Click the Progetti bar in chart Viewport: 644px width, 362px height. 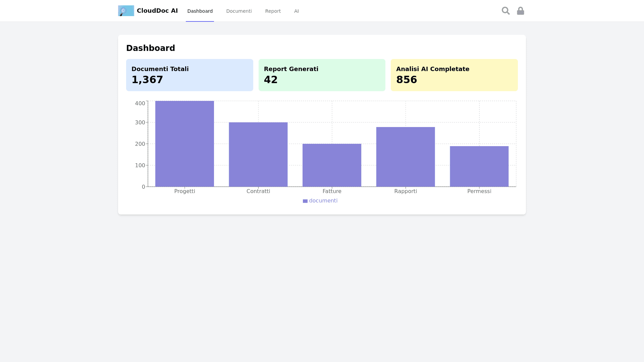[x=184, y=144]
